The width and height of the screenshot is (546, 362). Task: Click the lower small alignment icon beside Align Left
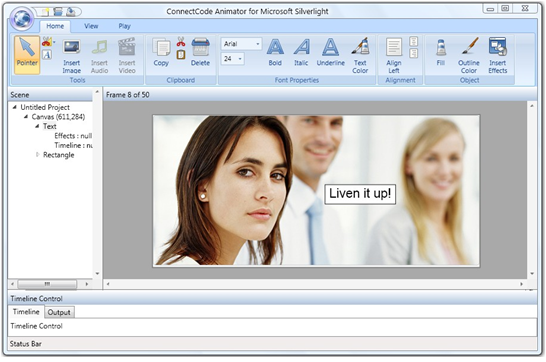413,54
